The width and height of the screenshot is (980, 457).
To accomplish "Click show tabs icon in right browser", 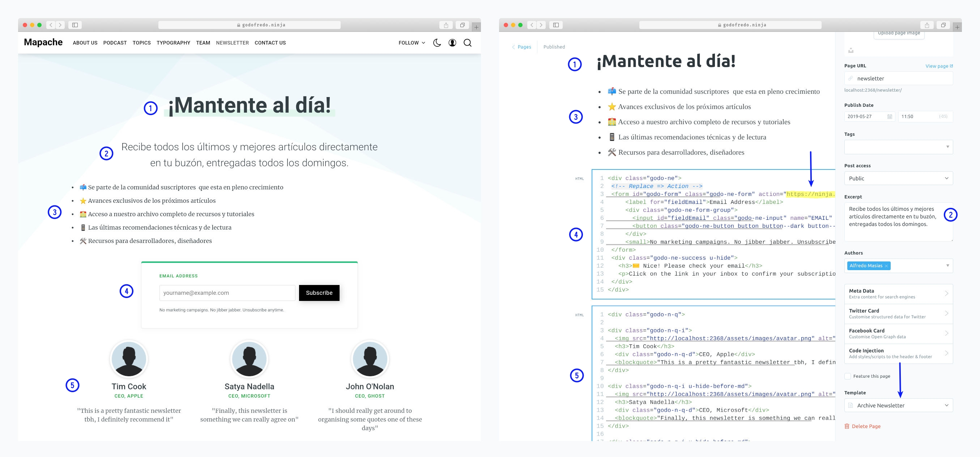I will pos(943,25).
